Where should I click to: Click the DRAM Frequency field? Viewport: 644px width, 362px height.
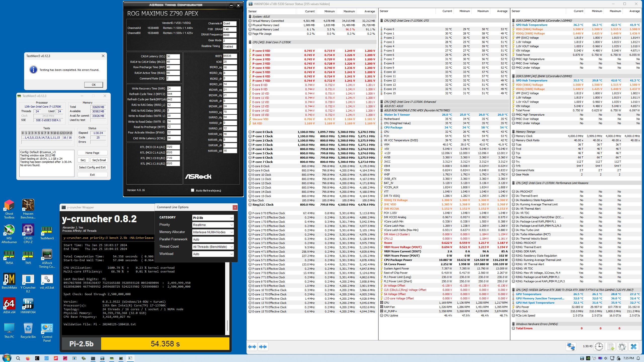[x=230, y=35]
